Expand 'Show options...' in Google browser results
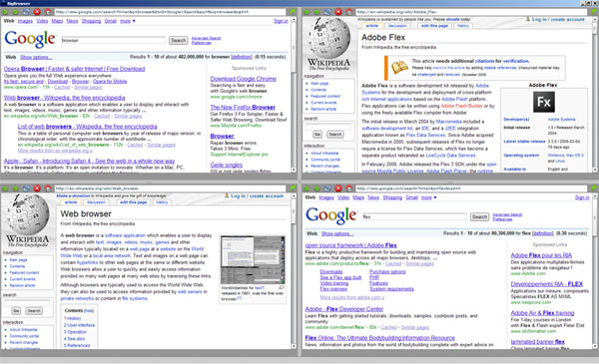The image size is (599, 364). tap(36, 57)
